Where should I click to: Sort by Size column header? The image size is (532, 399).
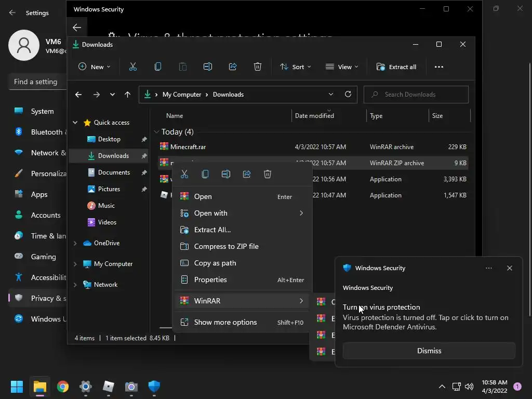[x=449, y=116]
